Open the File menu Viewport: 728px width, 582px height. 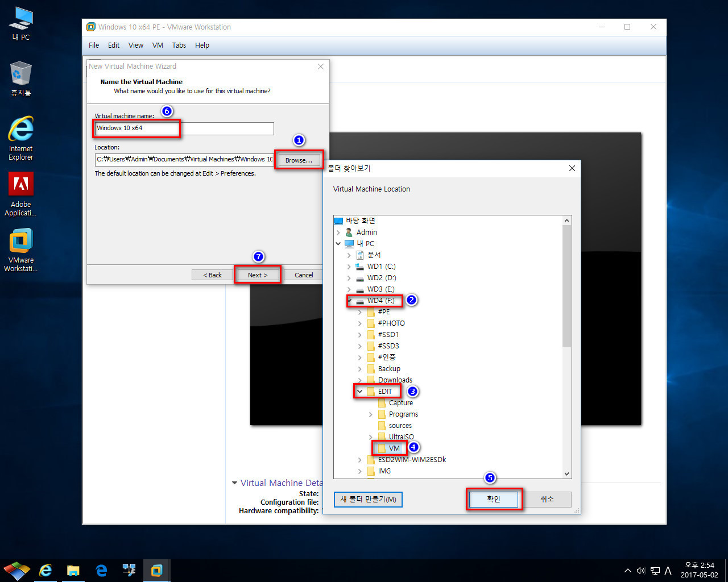(94, 45)
